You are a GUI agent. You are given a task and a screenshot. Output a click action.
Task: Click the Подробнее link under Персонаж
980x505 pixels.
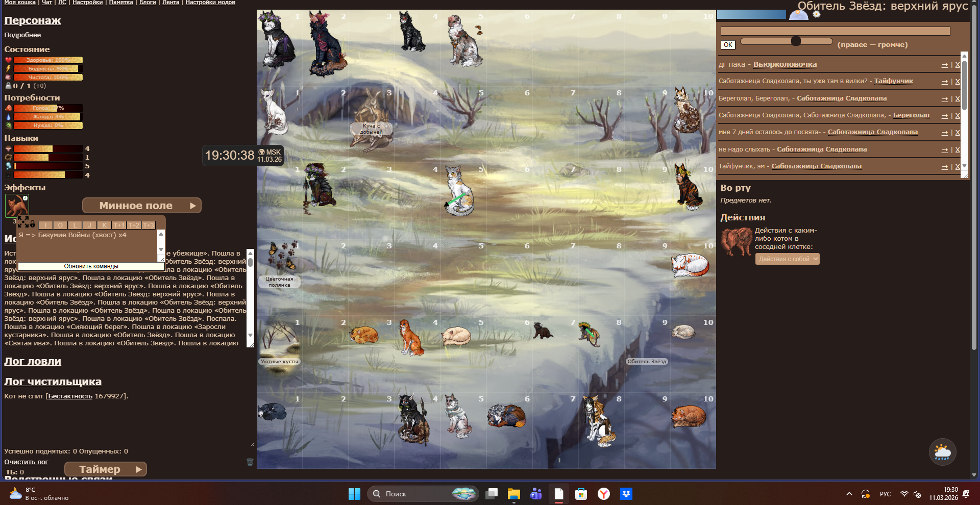click(22, 35)
